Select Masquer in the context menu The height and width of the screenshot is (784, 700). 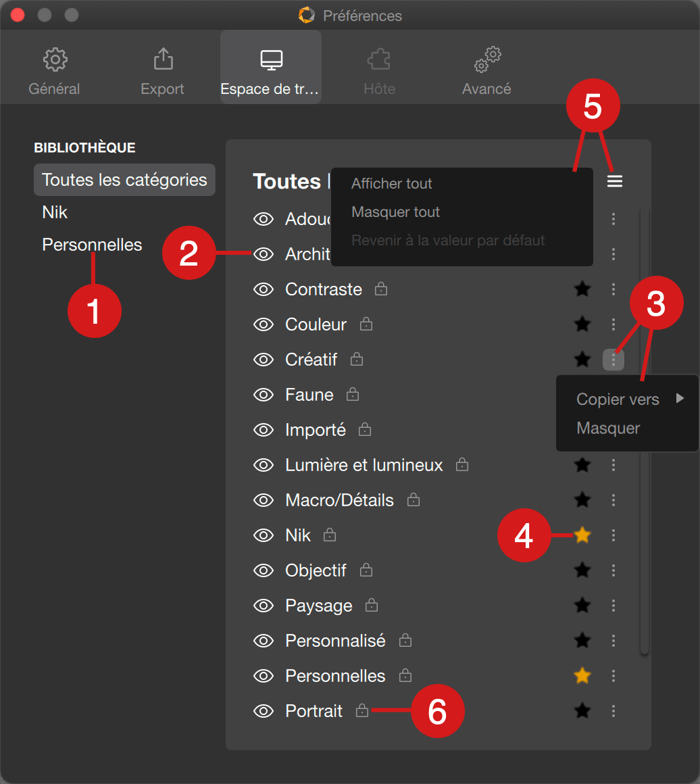608,428
